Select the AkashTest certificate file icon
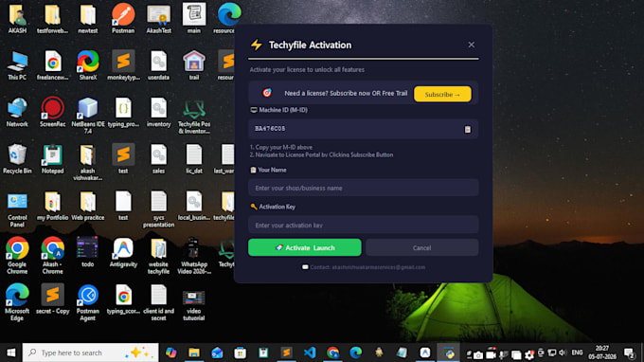 (158, 19)
